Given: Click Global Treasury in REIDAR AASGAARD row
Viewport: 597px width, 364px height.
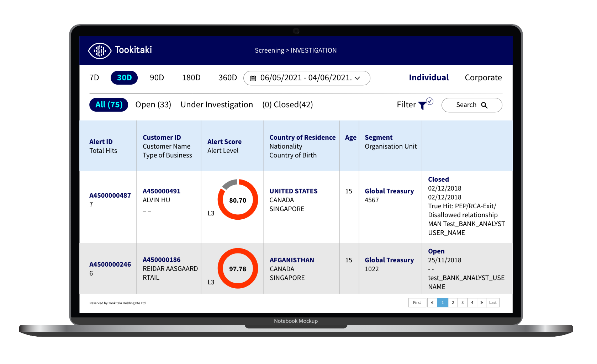Looking at the screenshot, I should pos(389,260).
